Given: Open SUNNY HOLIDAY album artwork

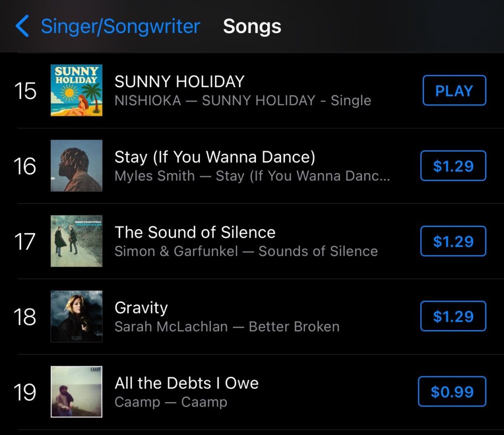Looking at the screenshot, I should pyautogui.click(x=76, y=91).
